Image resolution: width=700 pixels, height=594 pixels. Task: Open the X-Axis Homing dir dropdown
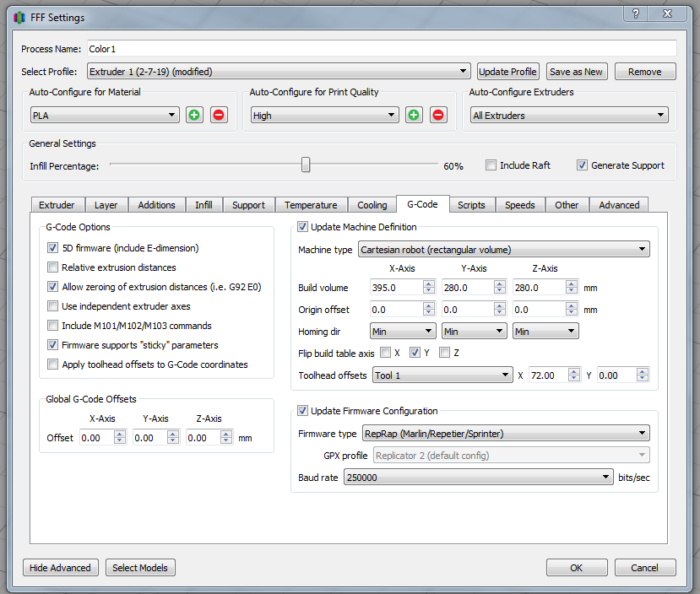[x=403, y=332]
